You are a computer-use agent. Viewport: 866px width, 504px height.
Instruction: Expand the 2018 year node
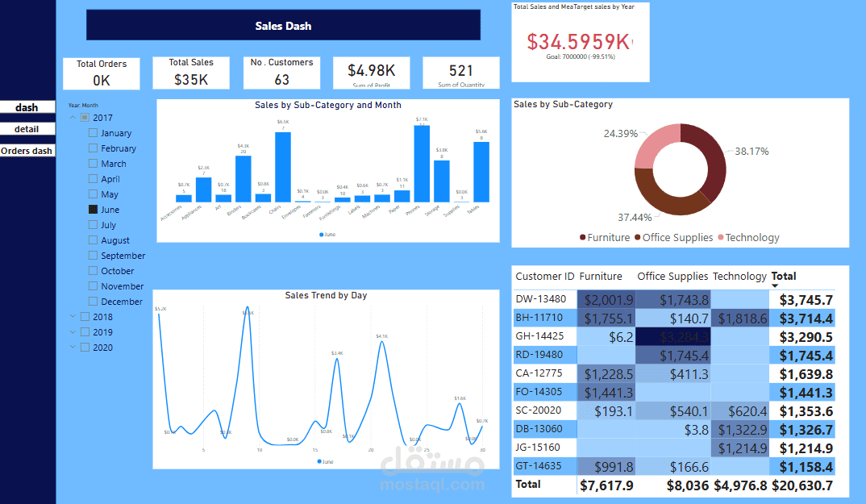point(73,317)
